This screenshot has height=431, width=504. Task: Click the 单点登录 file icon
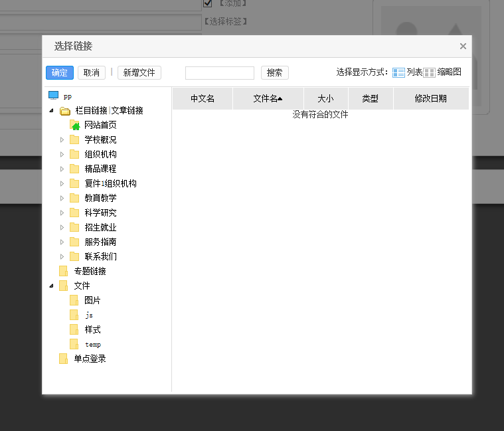point(64,359)
